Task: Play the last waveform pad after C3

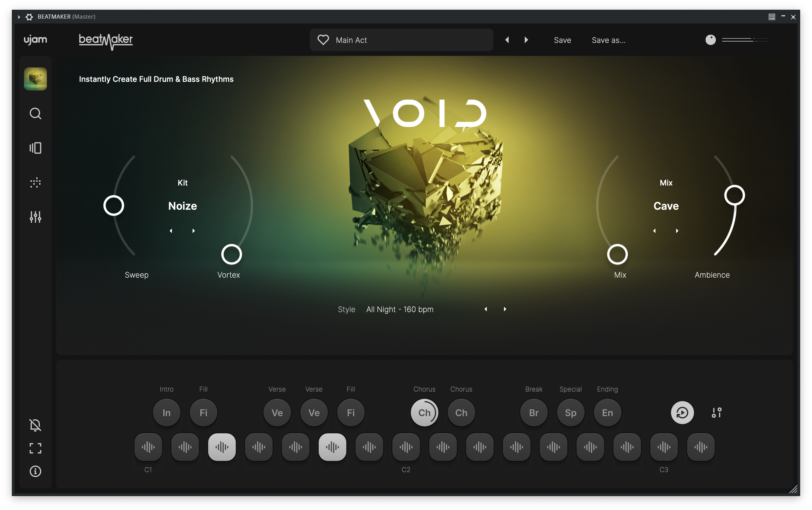Action: [701, 447]
